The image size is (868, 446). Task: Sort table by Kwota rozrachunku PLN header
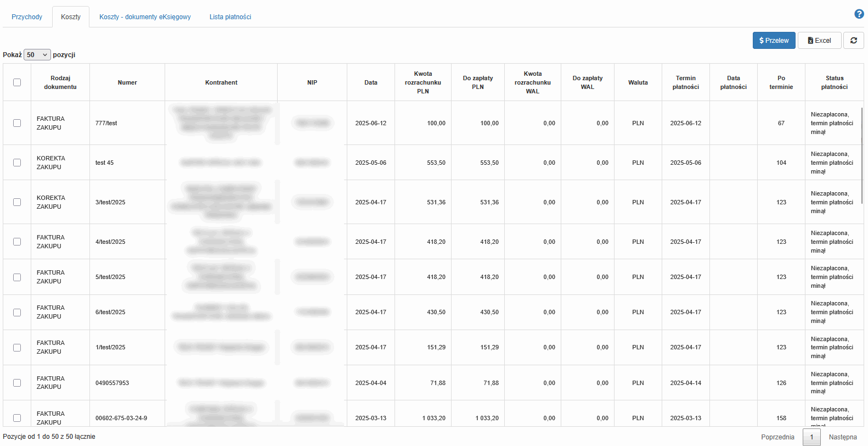click(x=422, y=82)
